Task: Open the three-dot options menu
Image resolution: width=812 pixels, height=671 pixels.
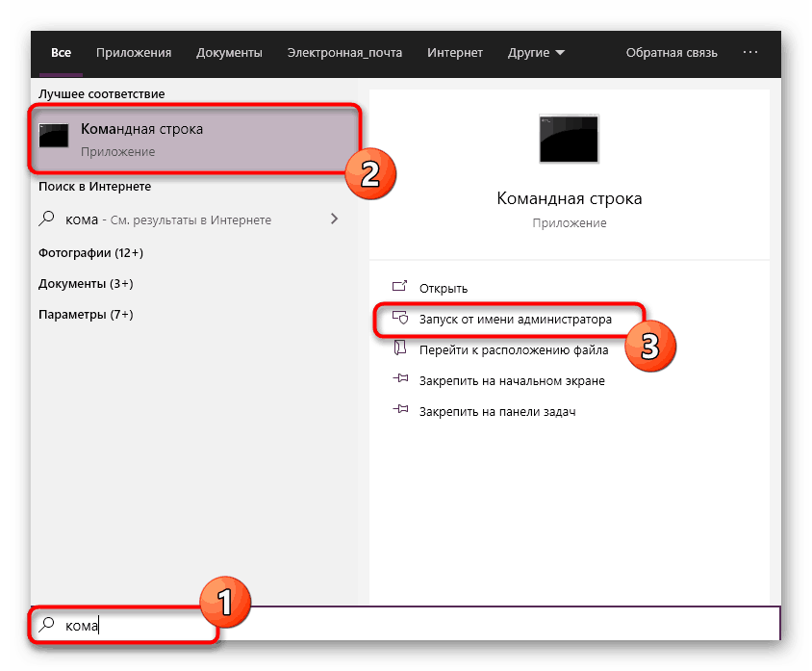Action: 753,53
